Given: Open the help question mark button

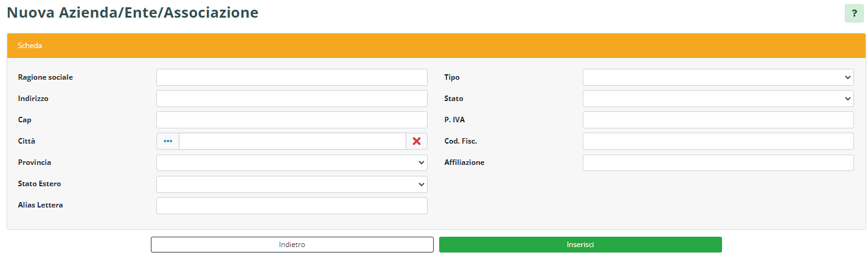Looking at the screenshot, I should click(x=854, y=13).
